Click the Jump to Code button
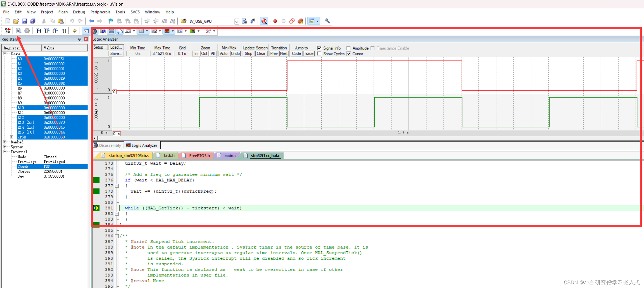 pos(296,53)
